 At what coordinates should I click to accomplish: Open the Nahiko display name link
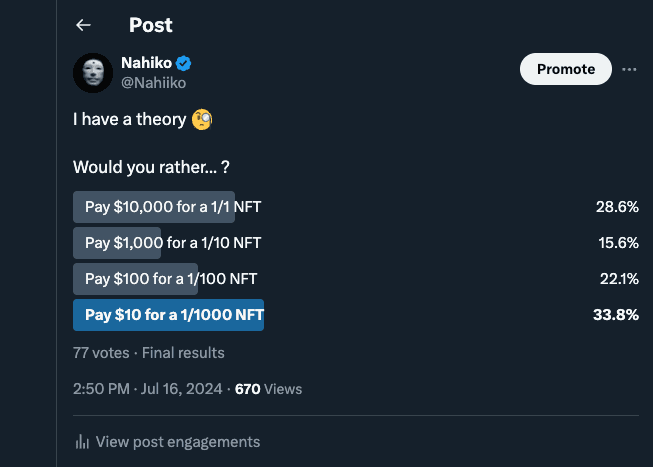146,63
